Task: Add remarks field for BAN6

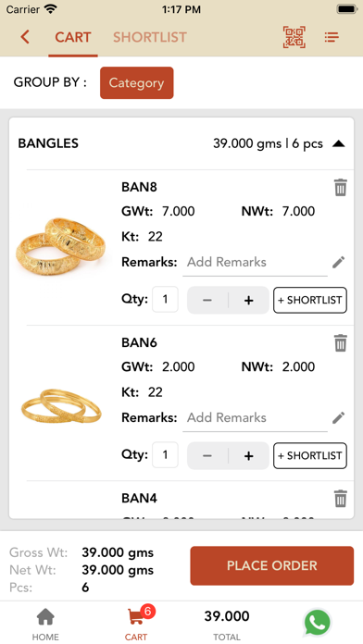Action: (x=255, y=418)
